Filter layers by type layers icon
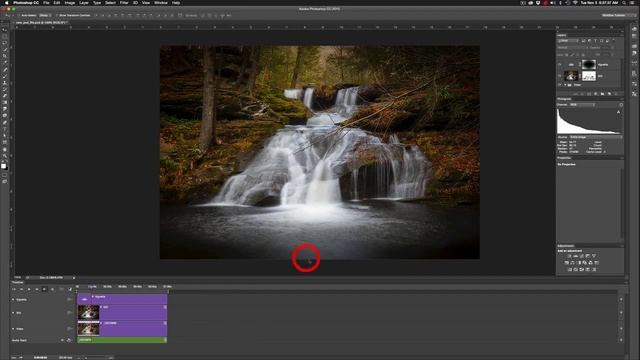 coord(596,41)
